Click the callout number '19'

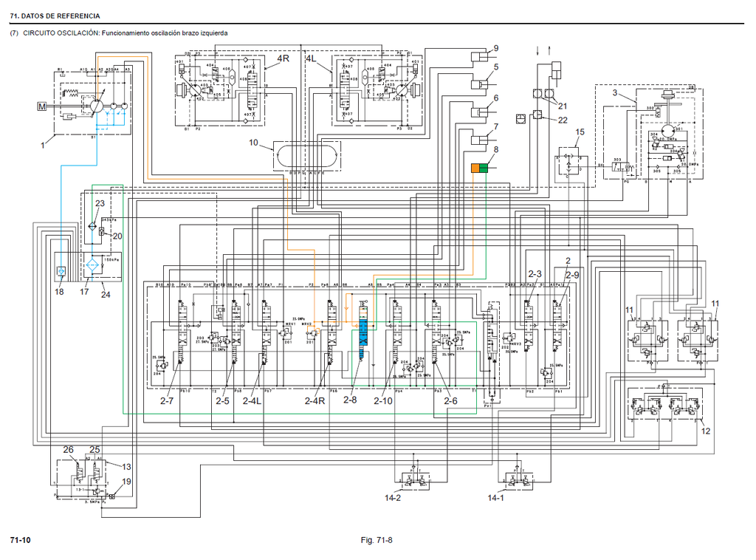[126, 482]
